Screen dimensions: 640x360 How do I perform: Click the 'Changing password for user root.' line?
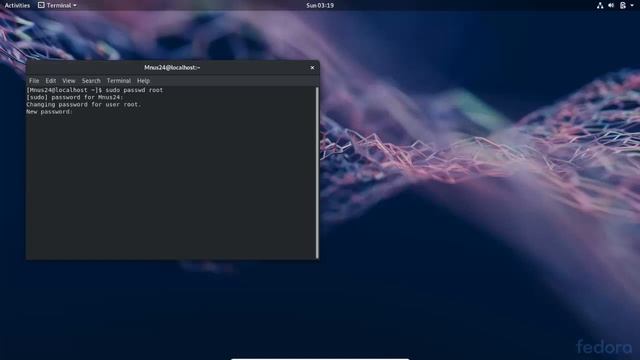click(84, 104)
